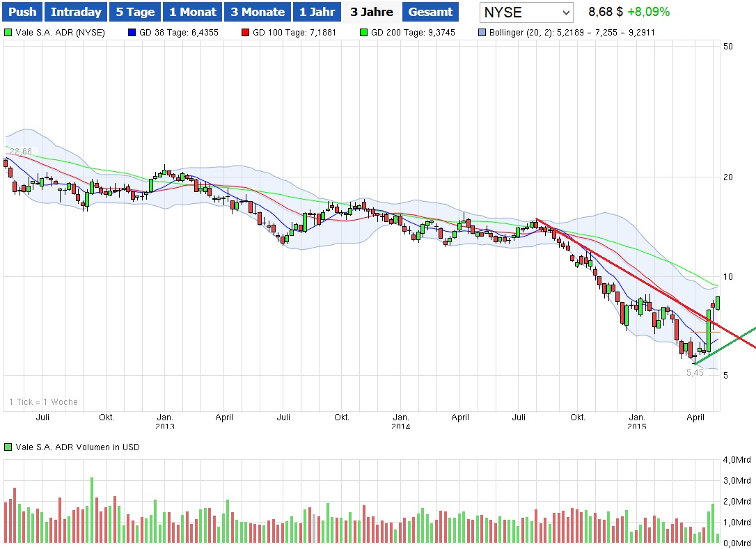Click the 5,45 low price marker
Screen dimensions: 756x549
point(695,373)
